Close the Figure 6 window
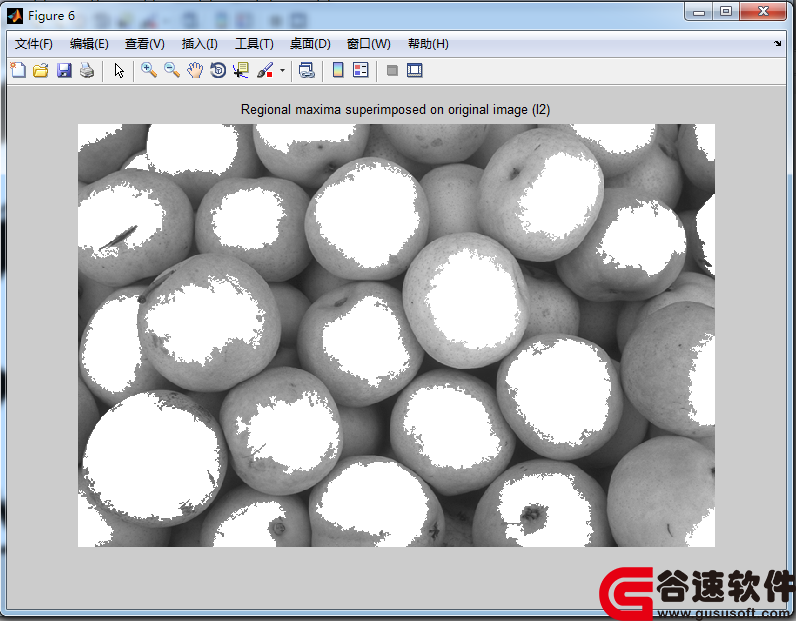 pos(763,12)
